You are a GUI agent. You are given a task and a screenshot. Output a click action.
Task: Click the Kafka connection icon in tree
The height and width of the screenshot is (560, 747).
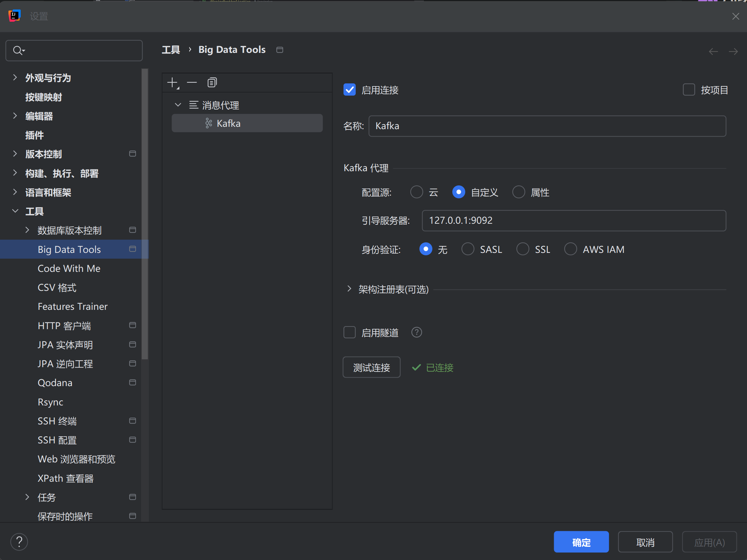coord(209,123)
